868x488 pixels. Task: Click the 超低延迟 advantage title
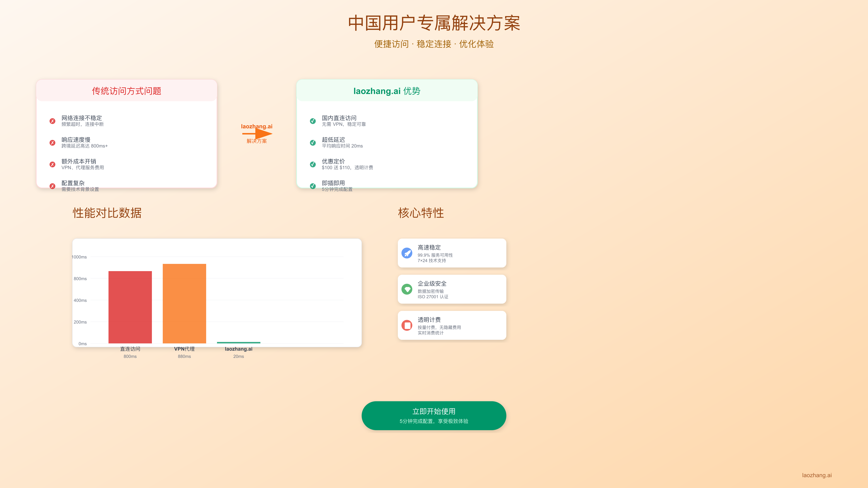pos(333,140)
